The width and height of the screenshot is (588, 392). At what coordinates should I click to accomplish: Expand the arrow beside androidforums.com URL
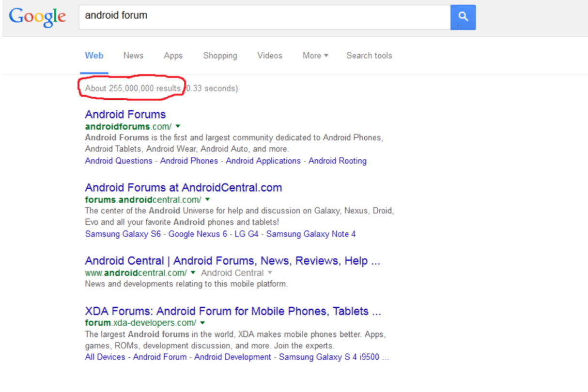(x=178, y=126)
